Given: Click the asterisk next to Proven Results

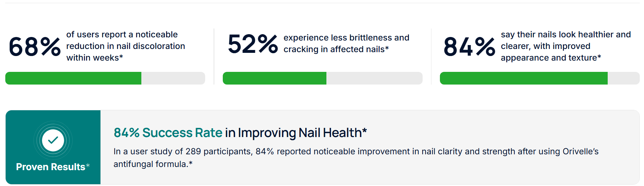Looking at the screenshot, I should tap(88, 166).
